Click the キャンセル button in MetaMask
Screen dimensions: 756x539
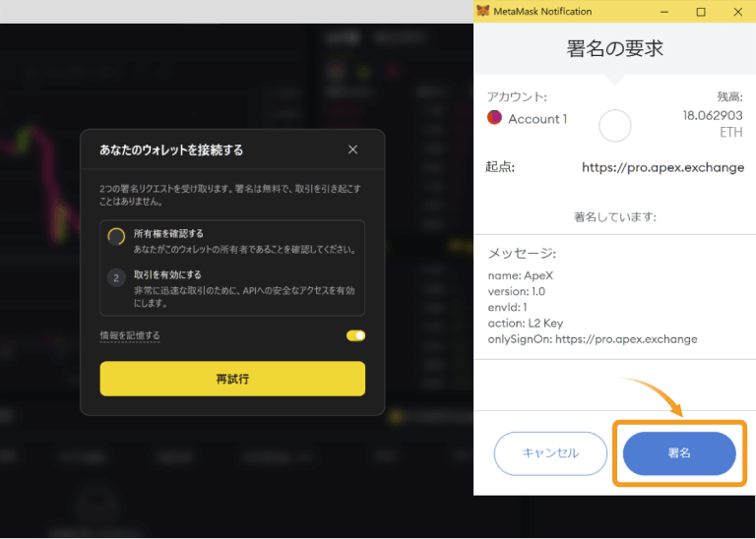tap(550, 453)
